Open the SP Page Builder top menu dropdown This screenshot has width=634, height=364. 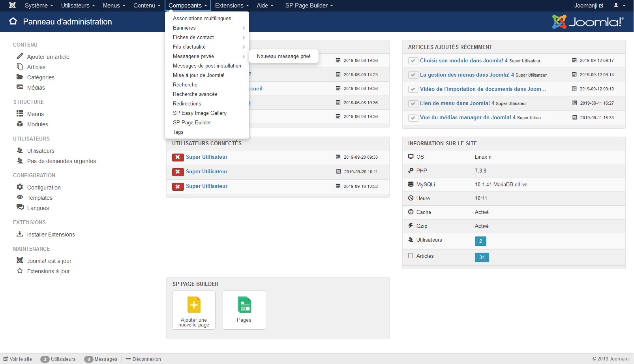309,6
